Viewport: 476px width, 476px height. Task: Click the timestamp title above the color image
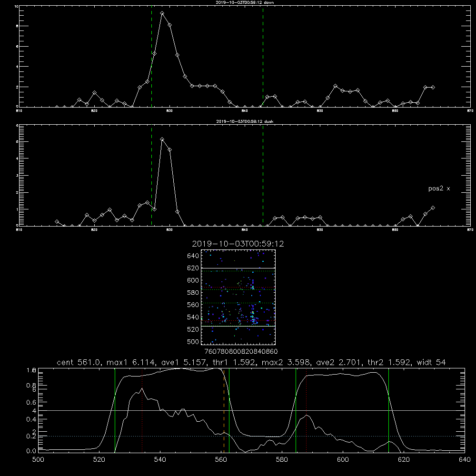(238, 244)
